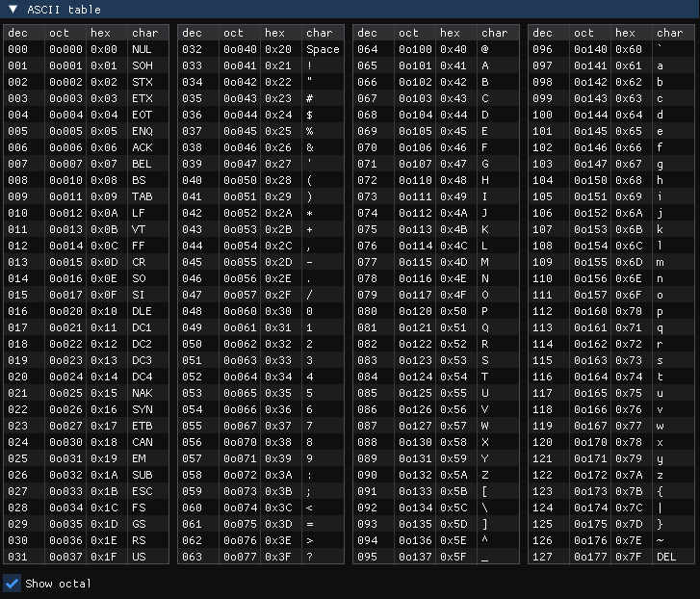Click the char header in the rightmost table
Image resolution: width=700 pixels, height=599 pixels.
670,33
